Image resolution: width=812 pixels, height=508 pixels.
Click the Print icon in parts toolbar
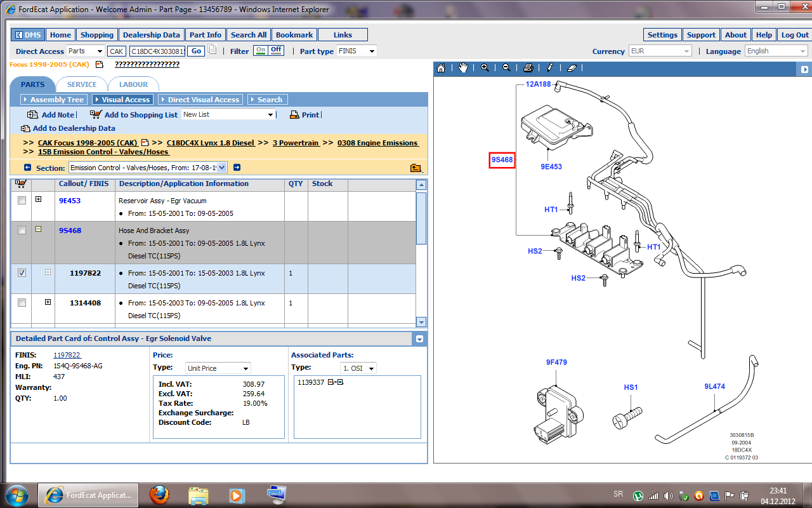pyautogui.click(x=294, y=115)
